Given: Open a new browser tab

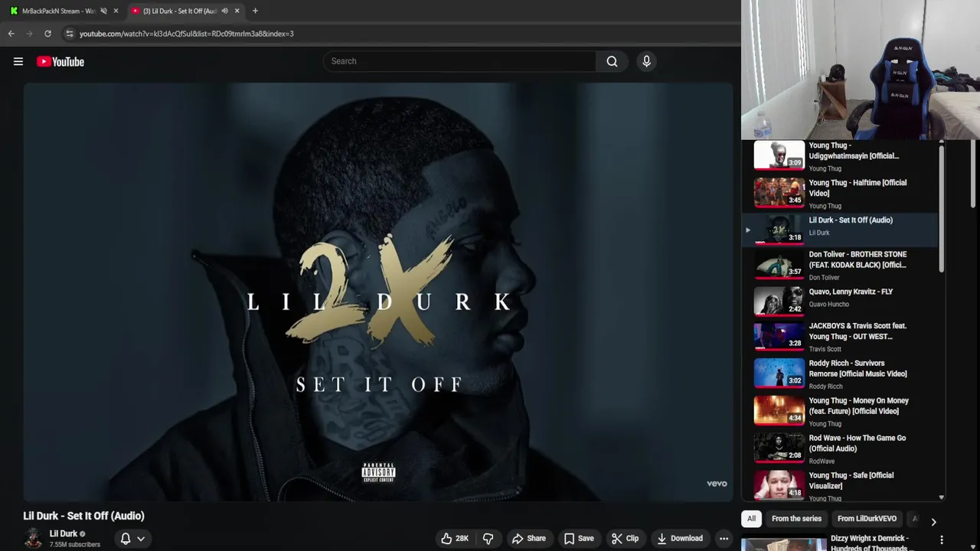Looking at the screenshot, I should click(x=255, y=11).
